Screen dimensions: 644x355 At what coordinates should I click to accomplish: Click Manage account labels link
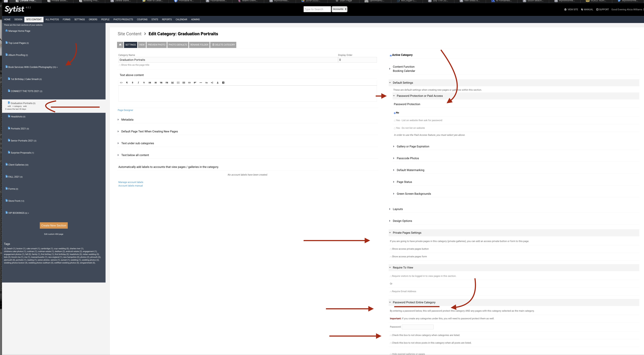click(x=131, y=182)
